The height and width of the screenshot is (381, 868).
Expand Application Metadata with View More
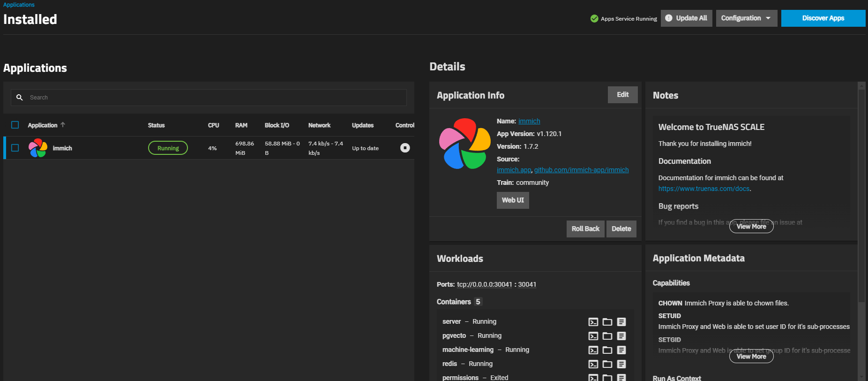[x=751, y=356]
